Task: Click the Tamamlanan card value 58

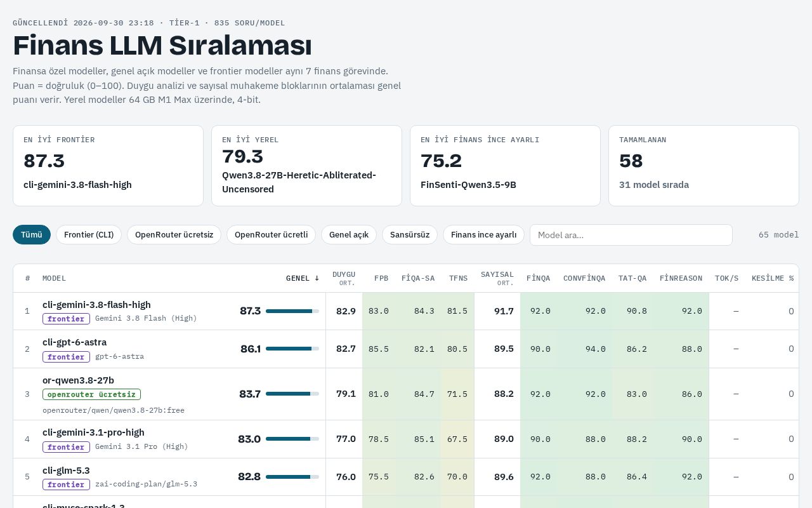Action: [x=631, y=161]
